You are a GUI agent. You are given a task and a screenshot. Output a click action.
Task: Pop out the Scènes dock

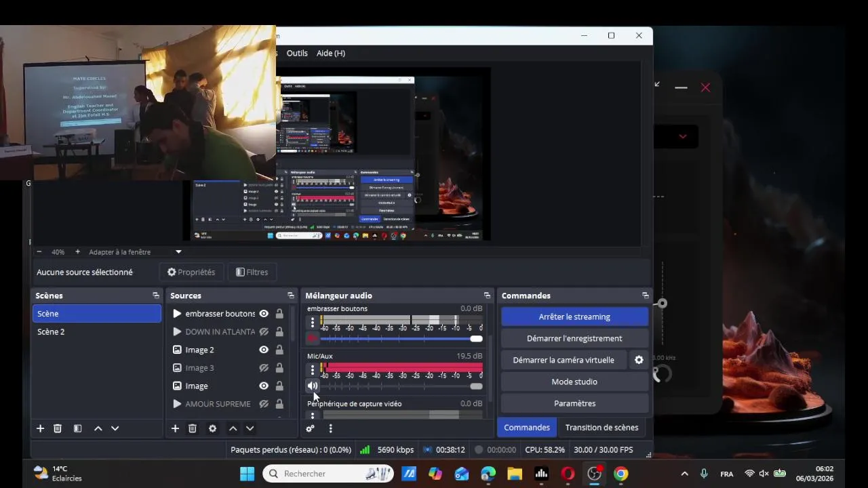click(156, 296)
